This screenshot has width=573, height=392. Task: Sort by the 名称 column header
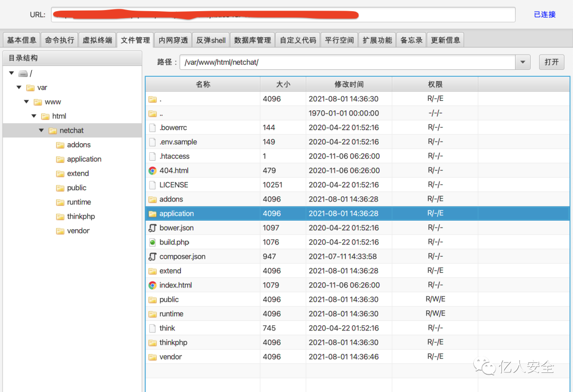tap(203, 84)
